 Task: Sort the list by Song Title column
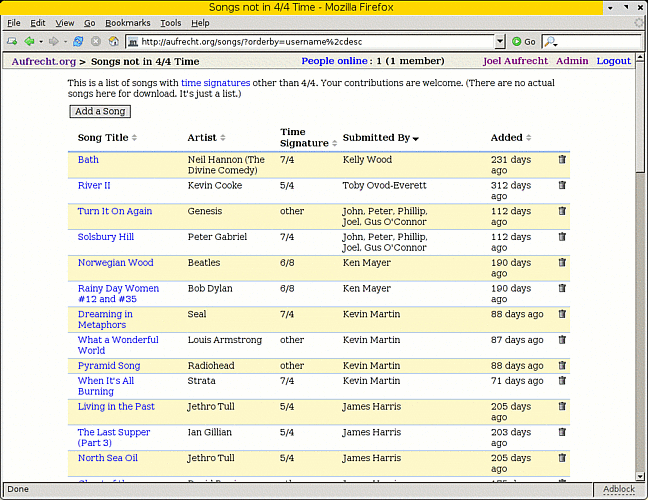pos(134,138)
